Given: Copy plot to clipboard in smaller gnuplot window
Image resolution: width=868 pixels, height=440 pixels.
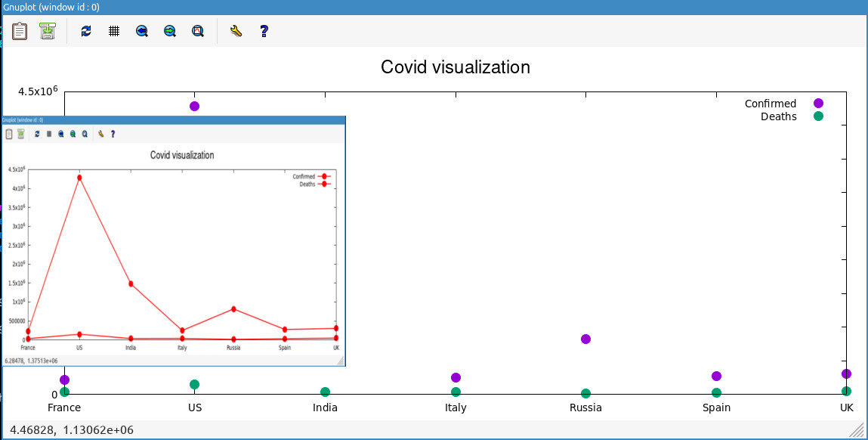Looking at the screenshot, I should pos(8,134).
